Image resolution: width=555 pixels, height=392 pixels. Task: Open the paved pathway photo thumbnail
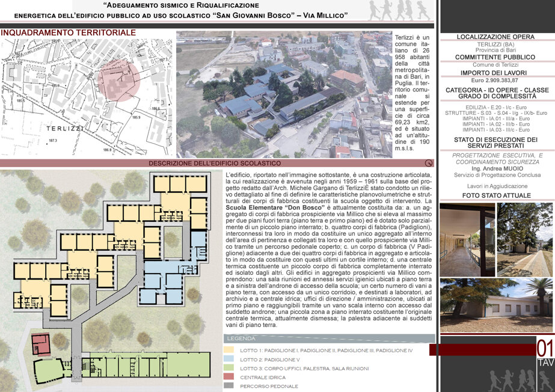point(525,239)
